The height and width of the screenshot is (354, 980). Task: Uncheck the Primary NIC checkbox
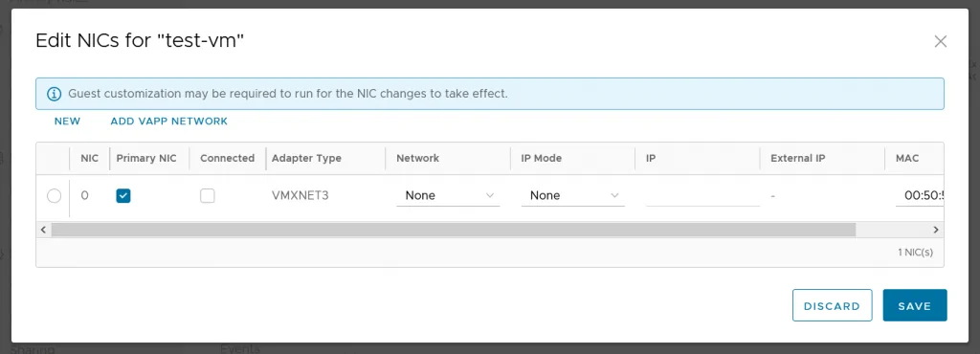tap(123, 196)
